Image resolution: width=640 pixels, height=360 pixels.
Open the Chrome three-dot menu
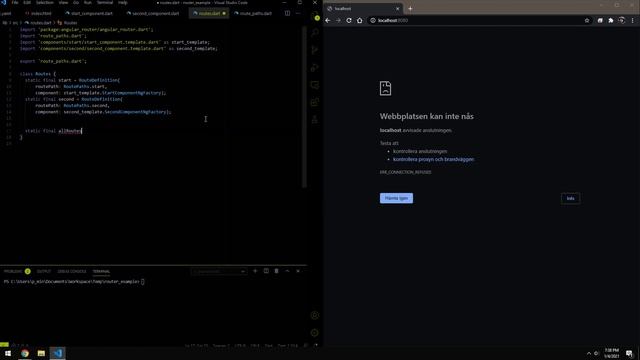click(633, 20)
